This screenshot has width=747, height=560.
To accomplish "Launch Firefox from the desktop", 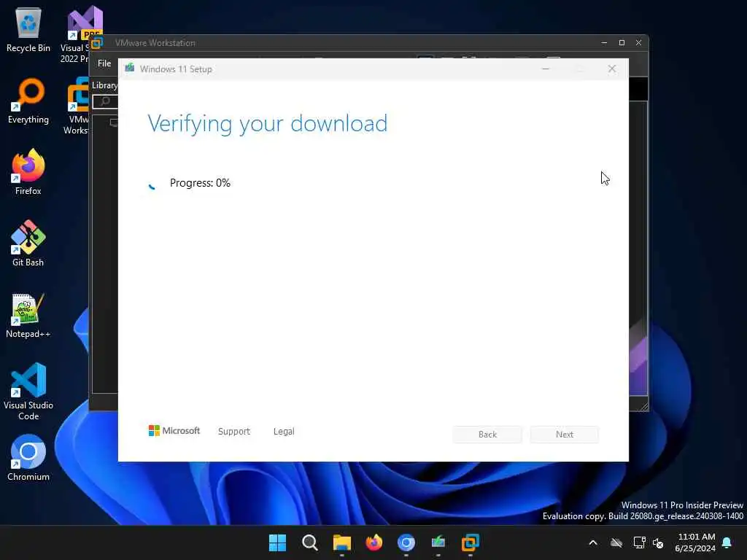I will (28, 172).
